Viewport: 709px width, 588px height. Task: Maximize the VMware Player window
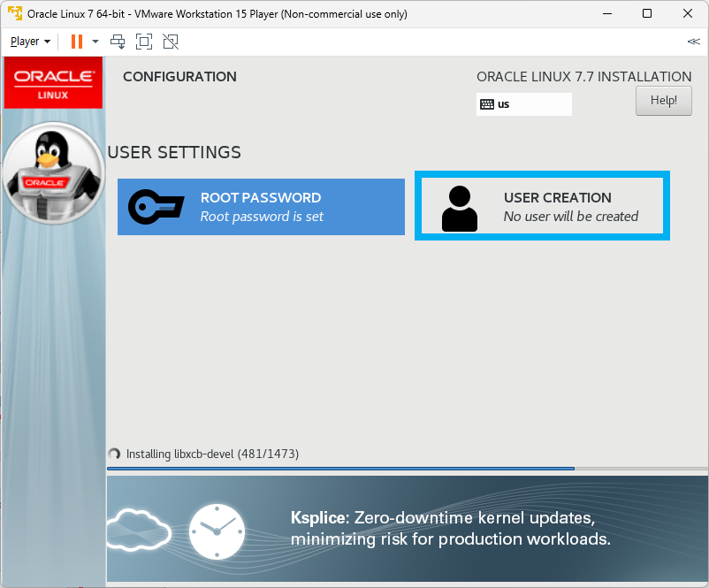click(647, 13)
